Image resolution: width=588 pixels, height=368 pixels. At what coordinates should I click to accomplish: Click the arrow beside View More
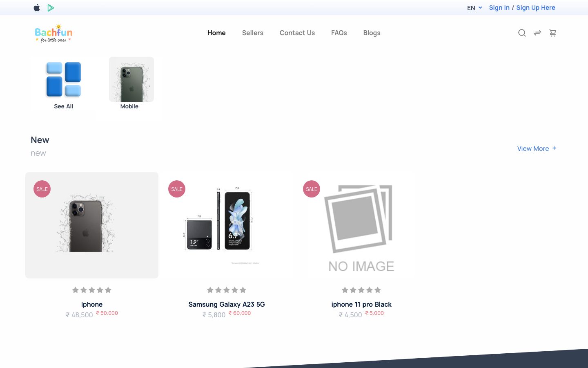pyautogui.click(x=554, y=148)
